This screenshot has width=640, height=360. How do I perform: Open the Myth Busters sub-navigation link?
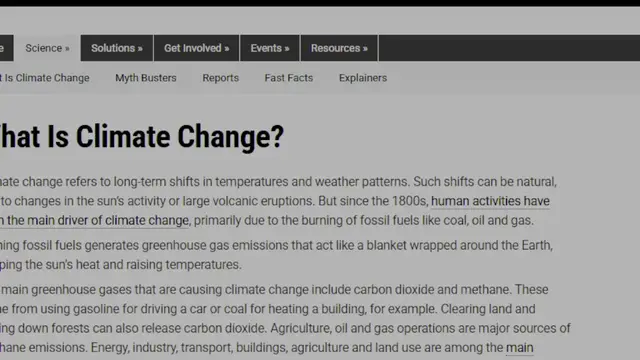click(146, 78)
